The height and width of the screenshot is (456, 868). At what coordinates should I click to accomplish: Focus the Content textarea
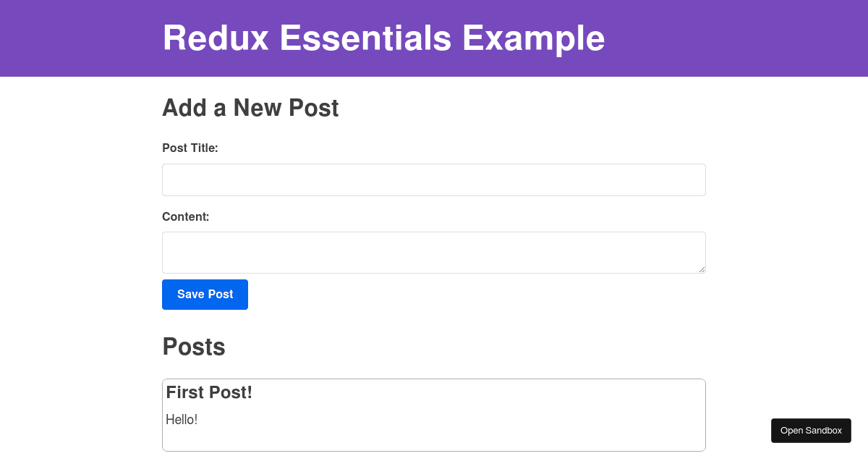(x=433, y=252)
